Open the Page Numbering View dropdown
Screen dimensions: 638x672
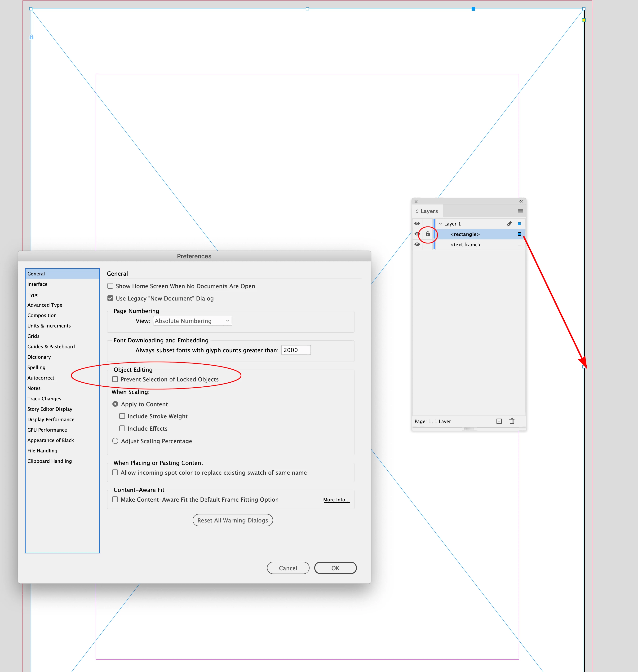click(x=192, y=321)
